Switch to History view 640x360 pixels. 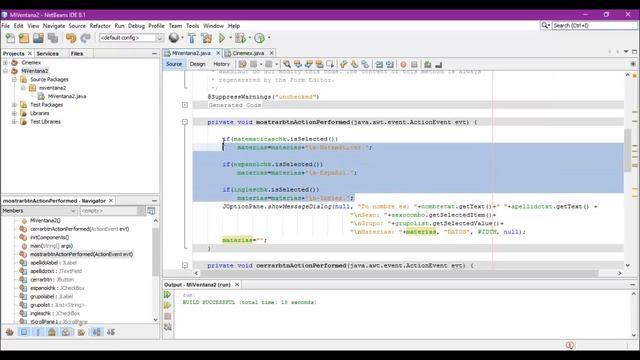click(x=222, y=64)
